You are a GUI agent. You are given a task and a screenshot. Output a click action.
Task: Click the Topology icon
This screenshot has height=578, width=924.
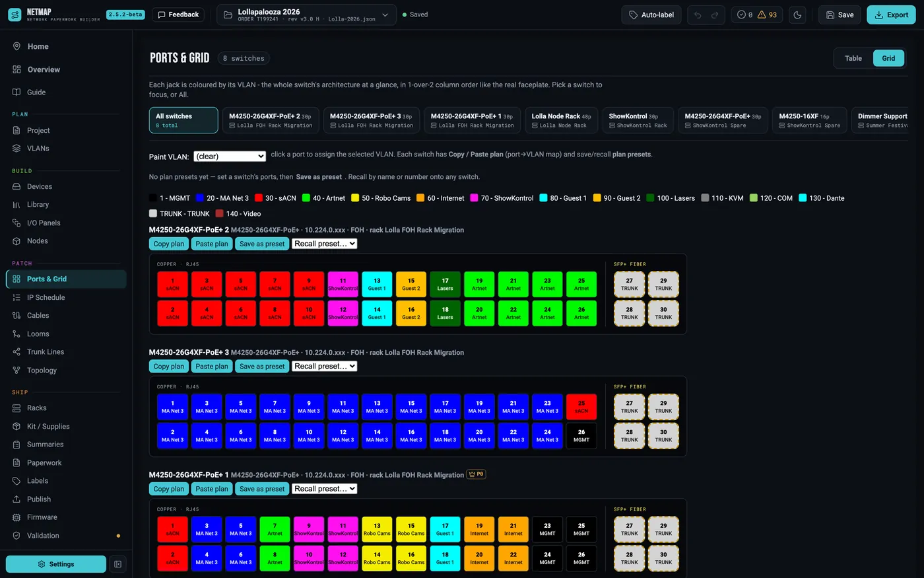(16, 371)
